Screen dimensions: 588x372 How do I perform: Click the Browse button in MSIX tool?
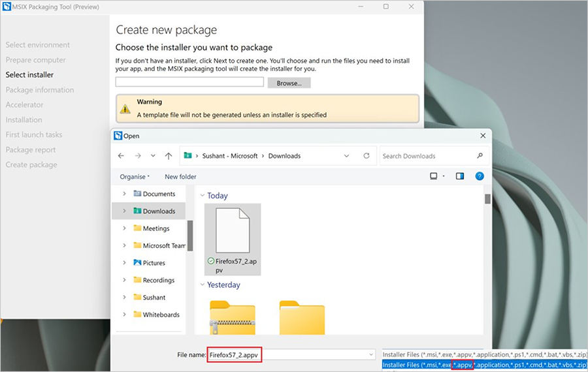pyautogui.click(x=289, y=83)
